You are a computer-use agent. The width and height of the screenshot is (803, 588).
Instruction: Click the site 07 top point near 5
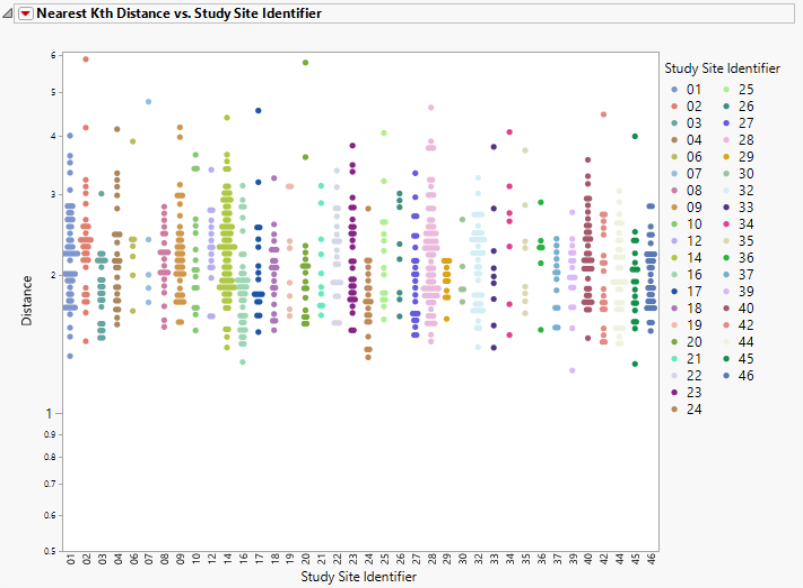[x=149, y=102]
